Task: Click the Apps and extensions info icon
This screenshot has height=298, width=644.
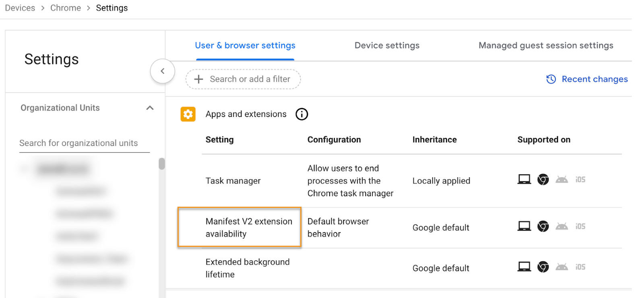Action: pos(301,114)
